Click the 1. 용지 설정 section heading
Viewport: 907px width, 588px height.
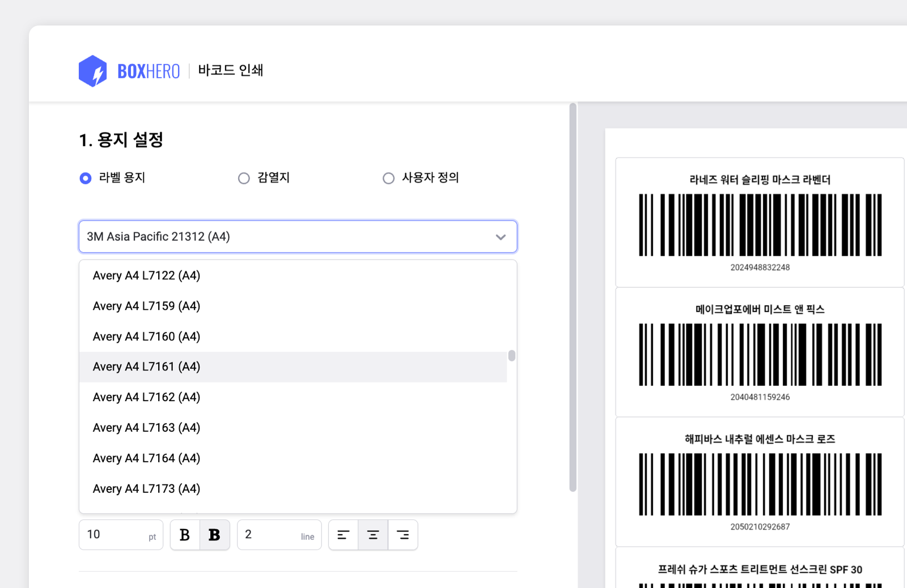tap(121, 140)
